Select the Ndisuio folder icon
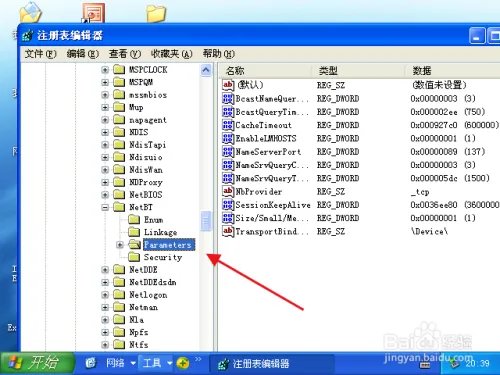This screenshot has width=500, height=375. (119, 157)
